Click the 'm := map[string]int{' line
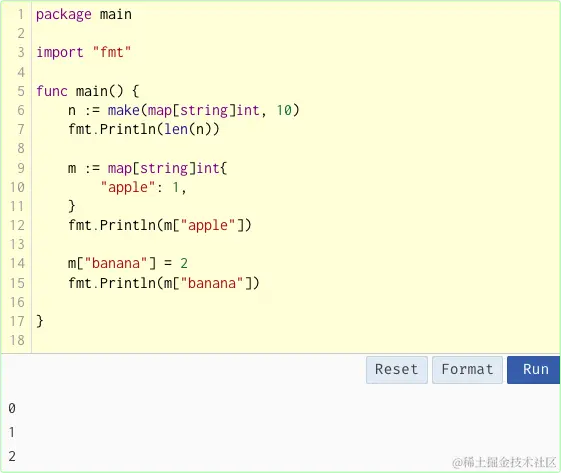561x473 pixels. pyautogui.click(x=147, y=168)
